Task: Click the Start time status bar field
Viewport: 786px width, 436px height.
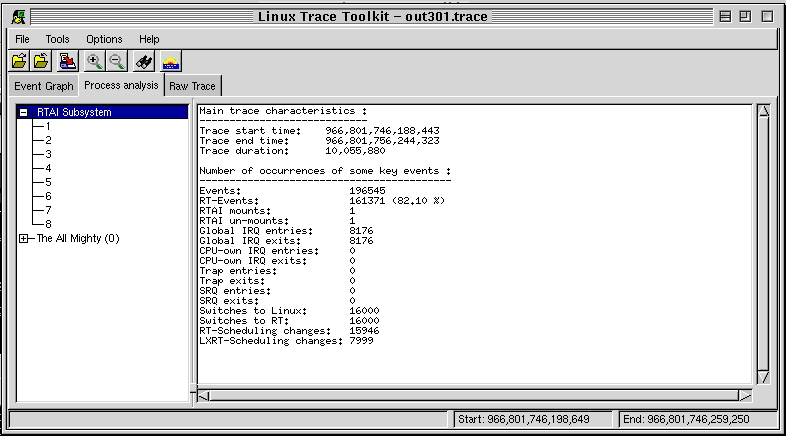Action: pos(533,419)
